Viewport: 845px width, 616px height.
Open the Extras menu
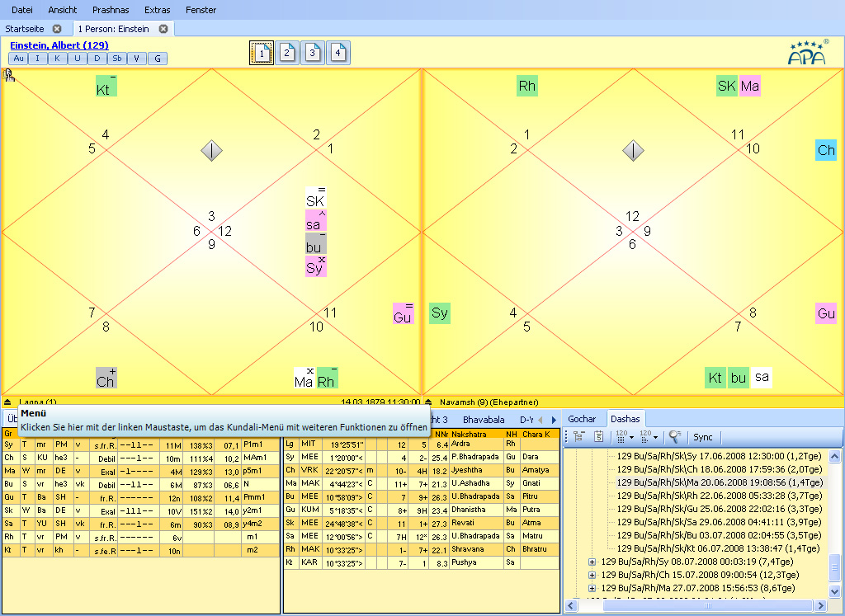click(x=157, y=10)
